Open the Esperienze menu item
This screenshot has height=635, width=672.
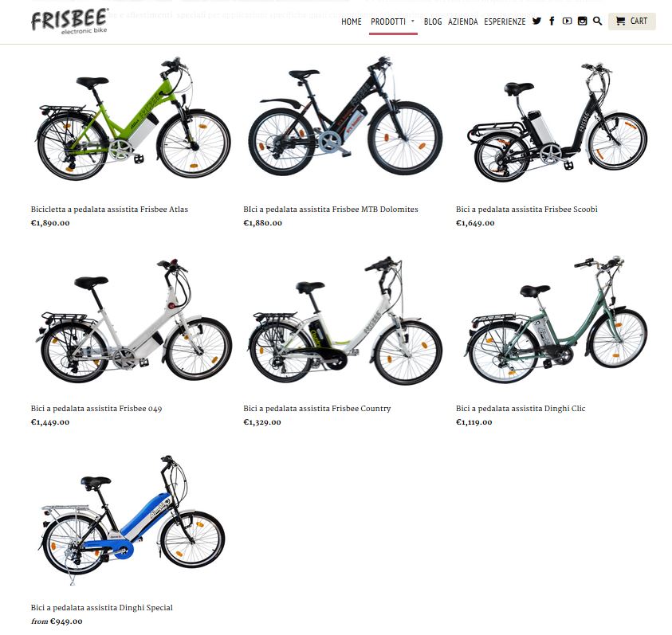[505, 22]
